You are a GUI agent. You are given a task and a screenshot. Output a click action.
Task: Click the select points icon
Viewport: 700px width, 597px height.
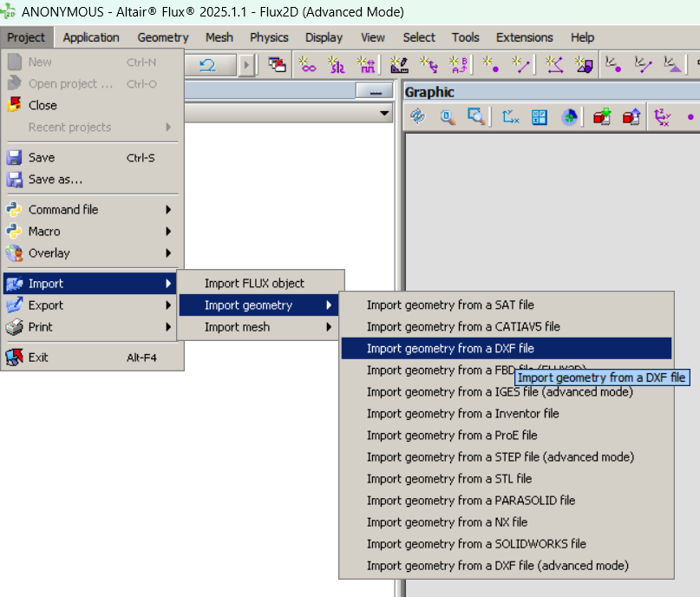(613, 65)
